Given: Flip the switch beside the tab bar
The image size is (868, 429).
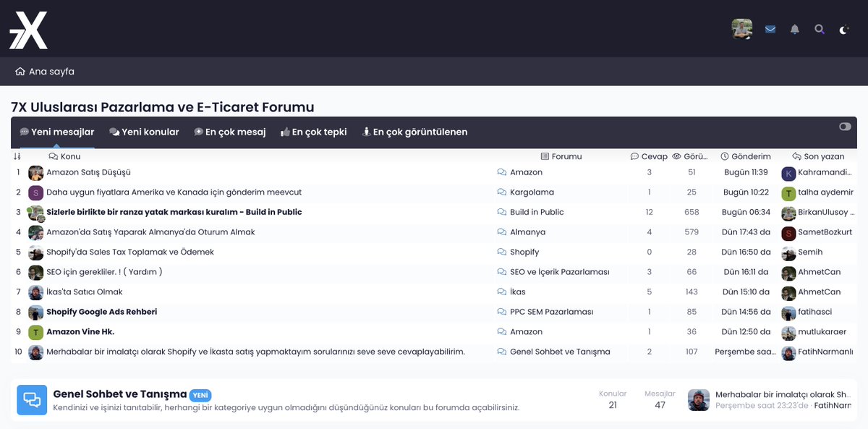Looking at the screenshot, I should click(x=844, y=126).
